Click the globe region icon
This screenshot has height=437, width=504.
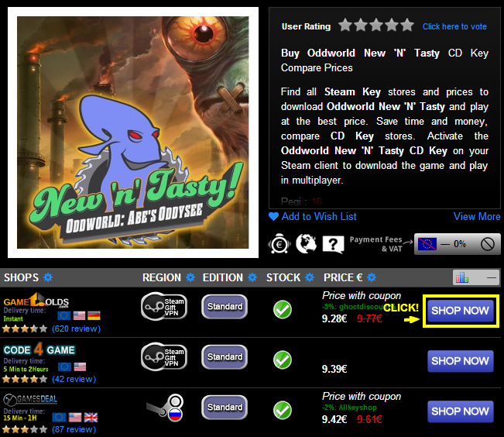(306, 243)
